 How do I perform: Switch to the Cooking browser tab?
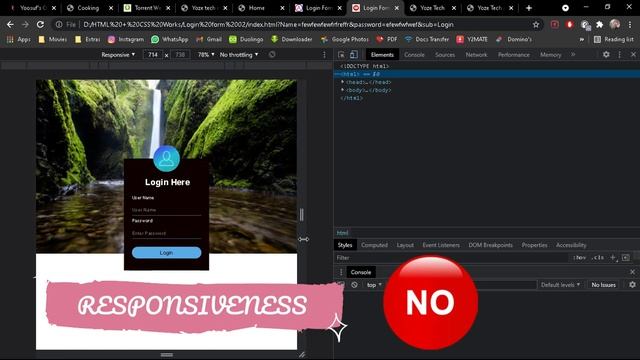pyautogui.click(x=88, y=8)
